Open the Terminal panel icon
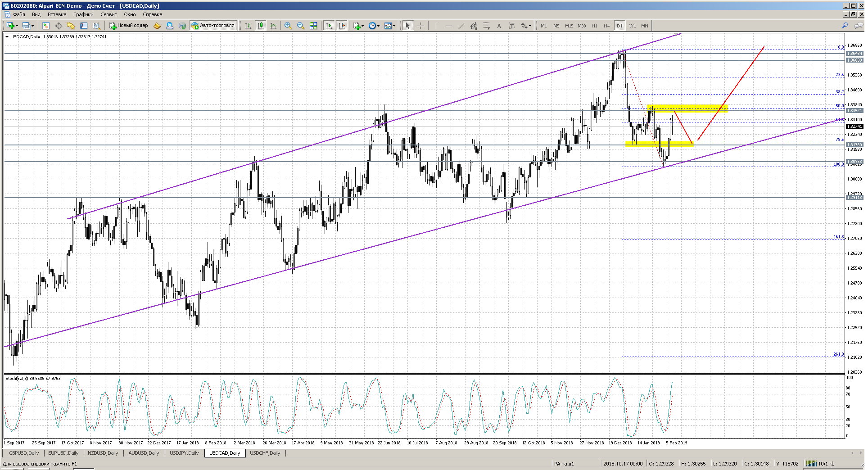Viewport: 868px width, 470px height. [x=84, y=26]
